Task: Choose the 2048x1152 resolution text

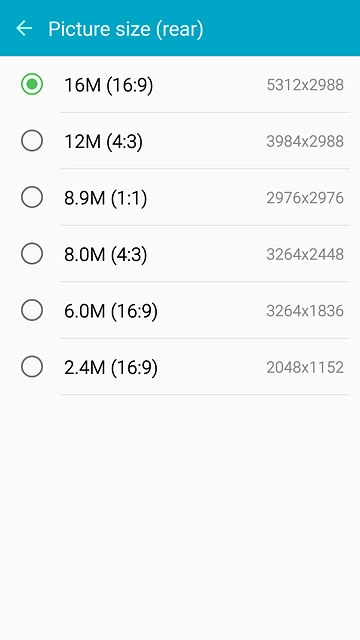Action: tap(305, 367)
